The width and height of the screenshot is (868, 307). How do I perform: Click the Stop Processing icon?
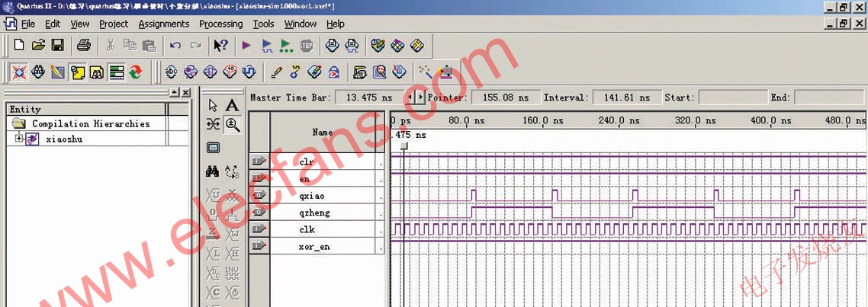pyautogui.click(x=307, y=46)
